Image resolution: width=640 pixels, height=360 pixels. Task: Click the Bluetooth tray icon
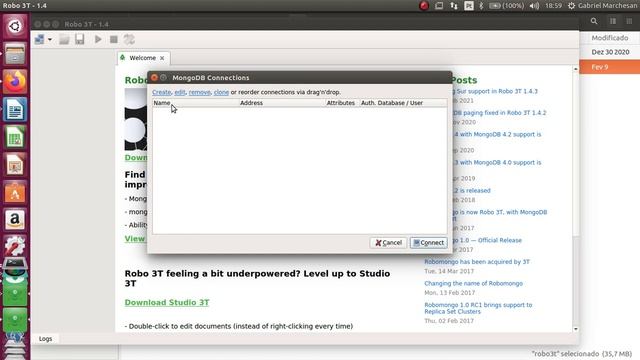481,6
